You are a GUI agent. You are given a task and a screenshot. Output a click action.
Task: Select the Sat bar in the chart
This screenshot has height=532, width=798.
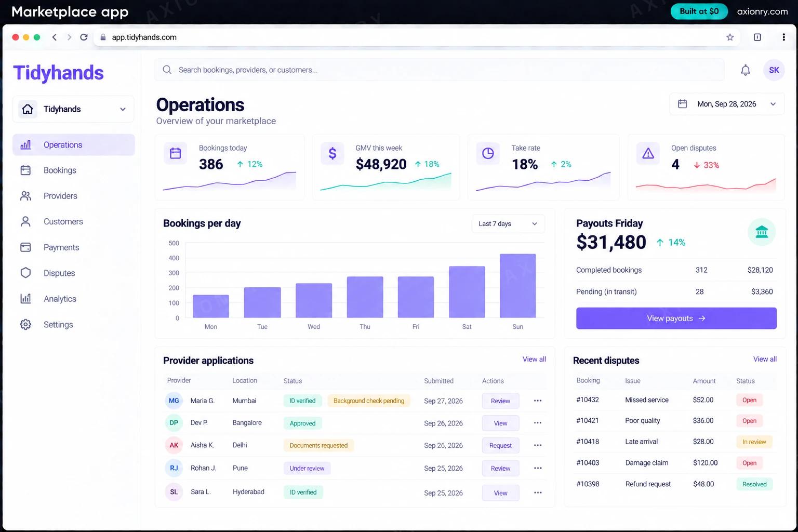(x=467, y=292)
